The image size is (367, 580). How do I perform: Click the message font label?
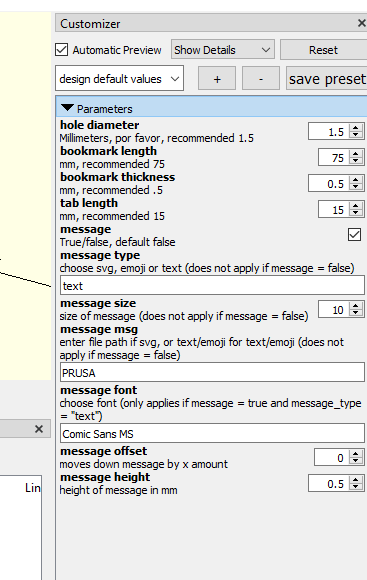98,390
